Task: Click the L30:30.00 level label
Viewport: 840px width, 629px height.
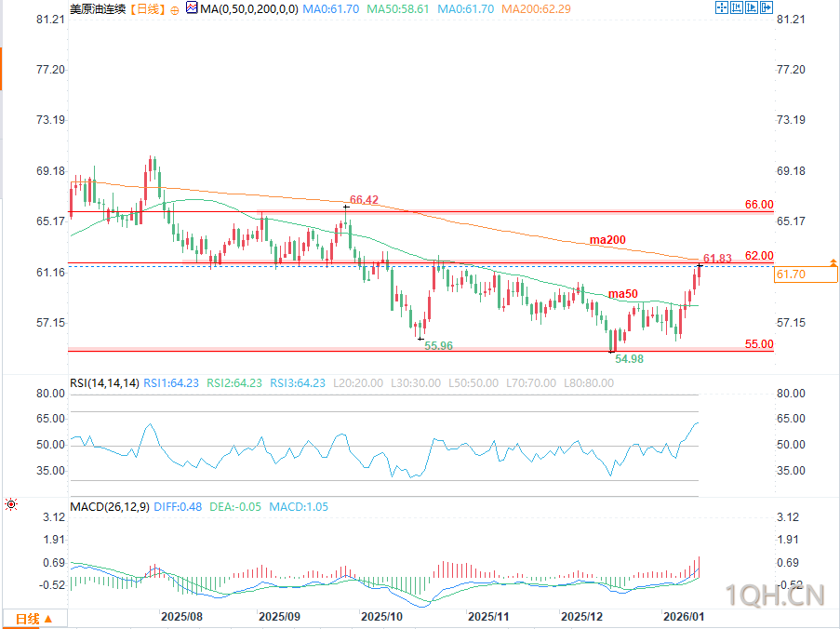Action: (x=416, y=383)
